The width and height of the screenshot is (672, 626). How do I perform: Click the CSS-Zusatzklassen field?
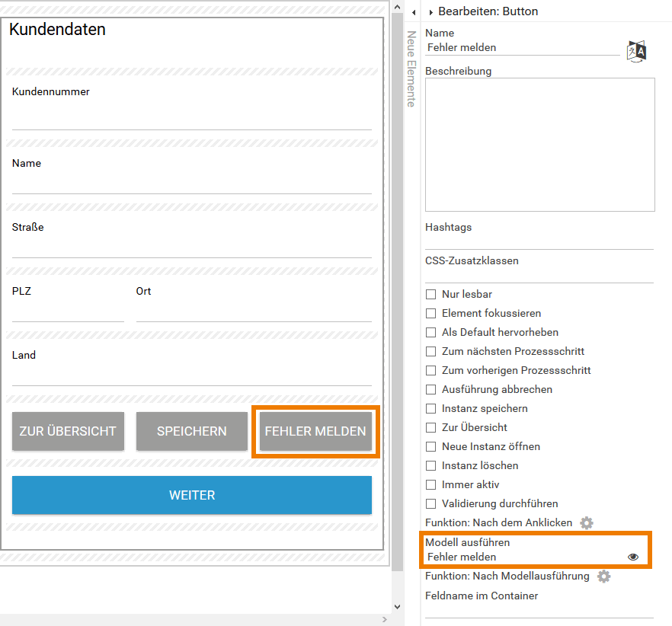(539, 274)
